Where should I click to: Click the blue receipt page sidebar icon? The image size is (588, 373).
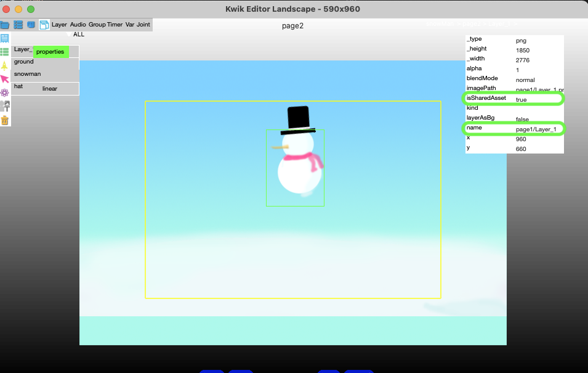(x=5, y=38)
